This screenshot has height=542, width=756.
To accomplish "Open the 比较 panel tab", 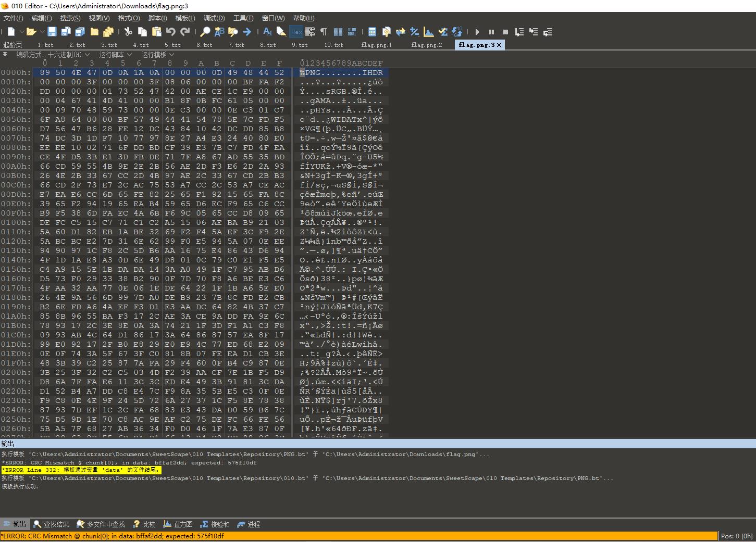I will (x=144, y=524).
